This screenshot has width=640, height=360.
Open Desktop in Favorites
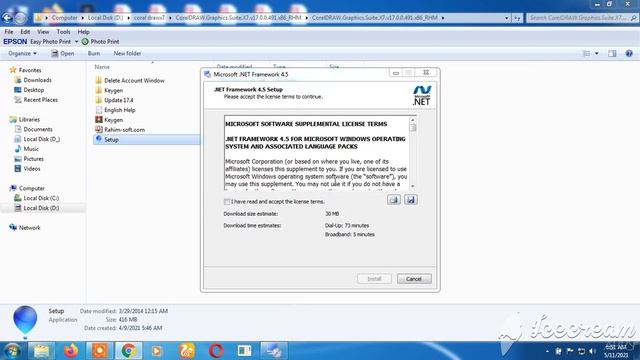33,90
